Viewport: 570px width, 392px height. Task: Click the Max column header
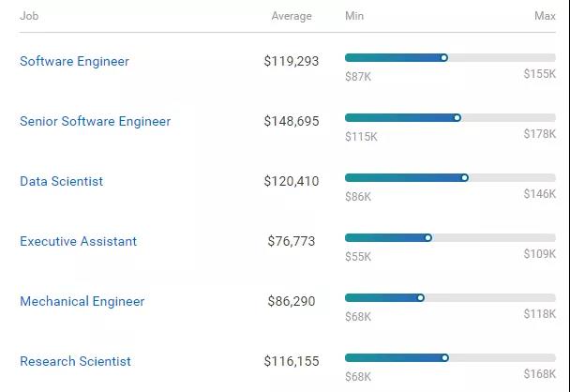[x=545, y=16]
